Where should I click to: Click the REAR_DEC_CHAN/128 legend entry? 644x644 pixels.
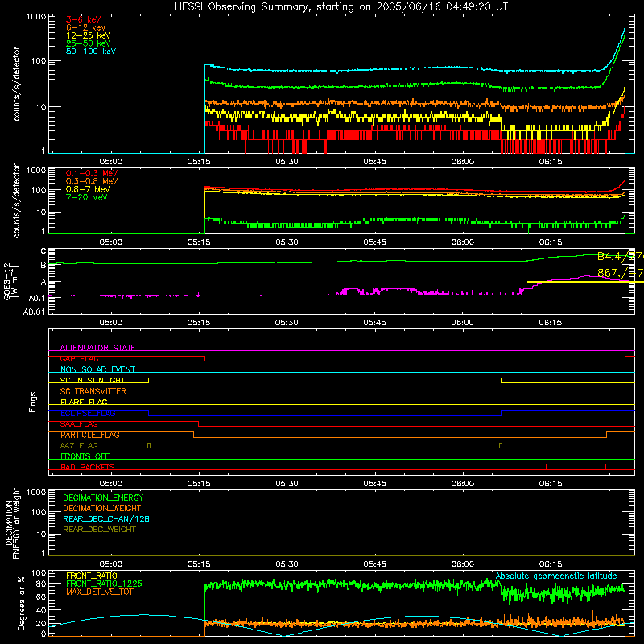coord(106,518)
